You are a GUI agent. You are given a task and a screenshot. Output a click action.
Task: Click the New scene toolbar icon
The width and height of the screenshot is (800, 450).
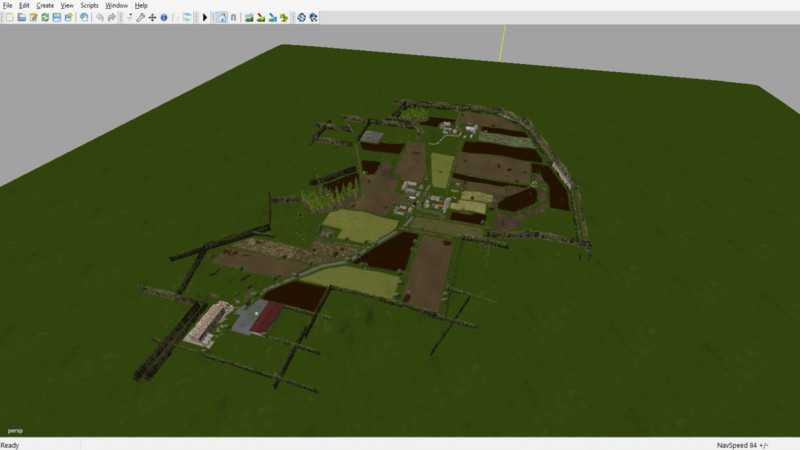pos(7,17)
